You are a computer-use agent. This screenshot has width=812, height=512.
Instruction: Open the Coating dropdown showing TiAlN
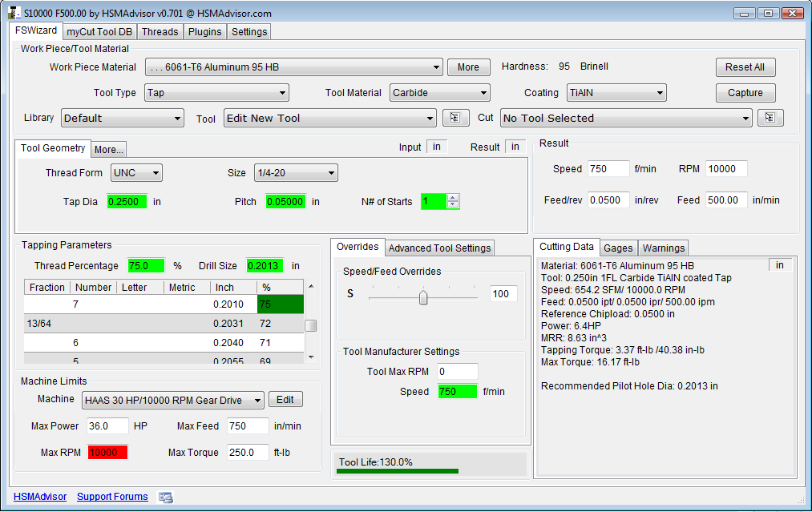(x=616, y=93)
